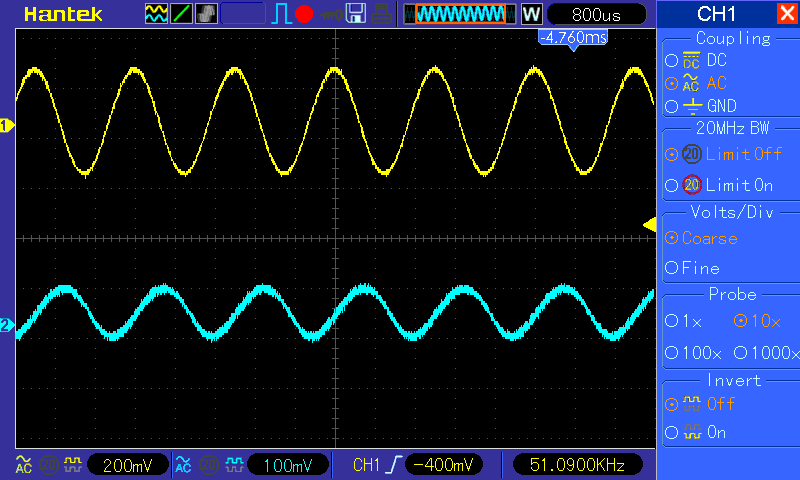Click the CH2 100mV scale readout
This screenshot has height=480, width=800.
pyautogui.click(x=288, y=465)
